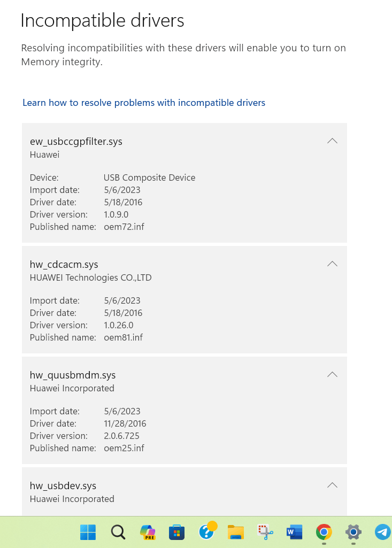Screen dimensions: 392x548
Task: Collapse the hw_usbdev.sys driver entry
Action: [x=332, y=485]
